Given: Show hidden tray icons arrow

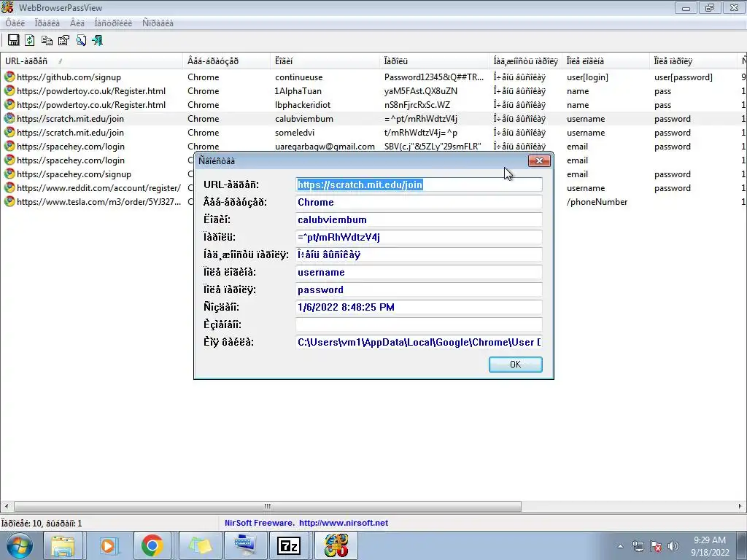Looking at the screenshot, I should coord(620,547).
